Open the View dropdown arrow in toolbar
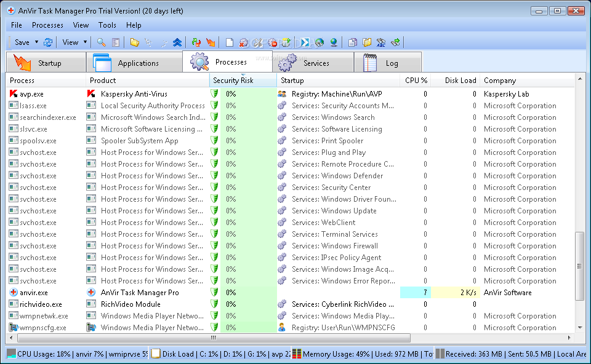 [x=85, y=42]
